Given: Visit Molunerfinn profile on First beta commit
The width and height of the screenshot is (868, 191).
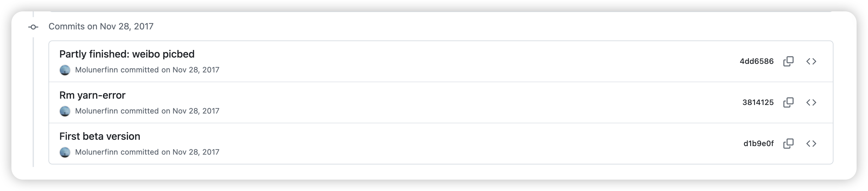Looking at the screenshot, I should 96,152.
